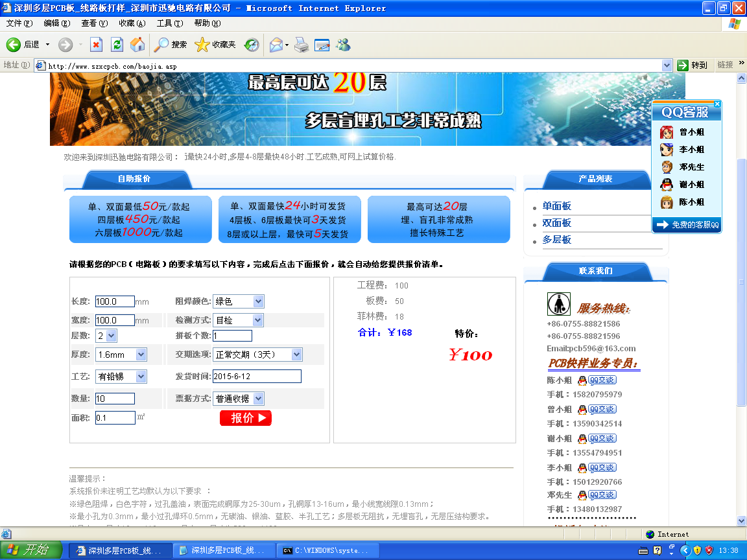Click into the 宽度 input field
The height and width of the screenshot is (560, 747).
(115, 320)
